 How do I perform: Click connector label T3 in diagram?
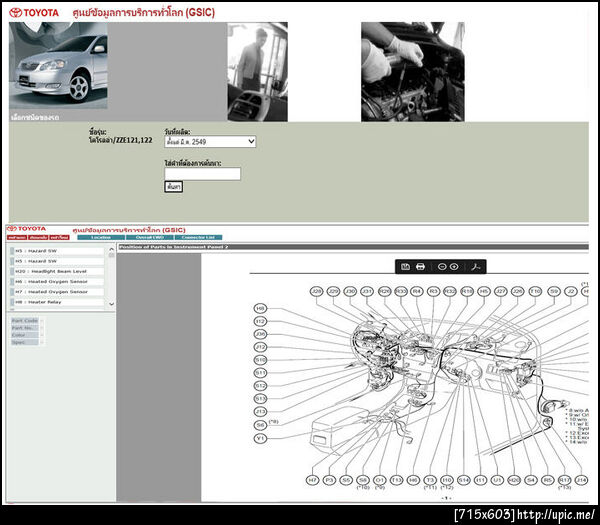(x=430, y=480)
